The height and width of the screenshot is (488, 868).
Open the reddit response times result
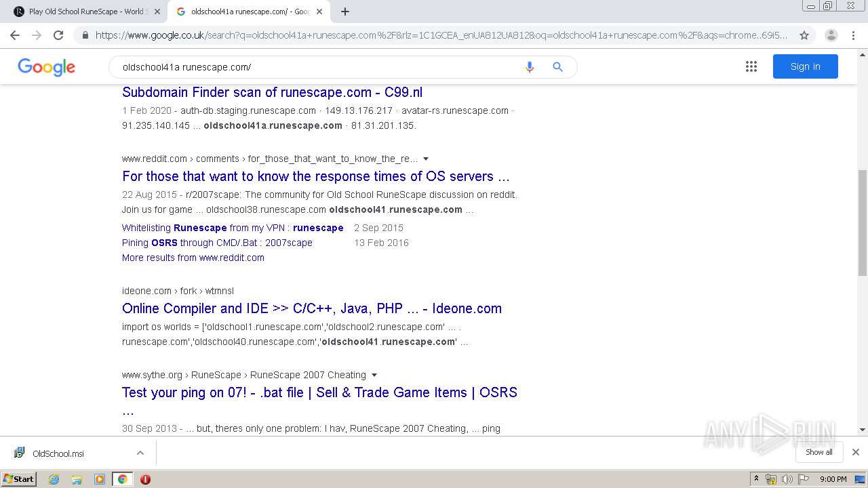[315, 176]
